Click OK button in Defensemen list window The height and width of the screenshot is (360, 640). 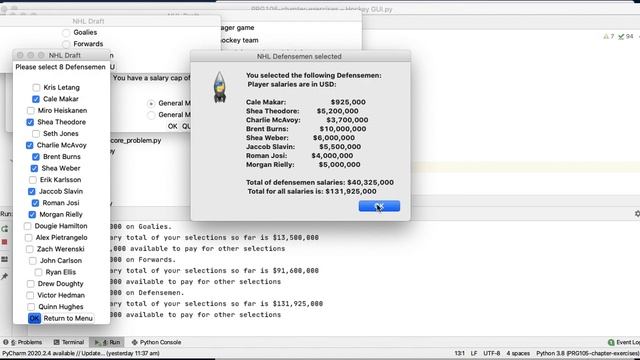pos(34,318)
